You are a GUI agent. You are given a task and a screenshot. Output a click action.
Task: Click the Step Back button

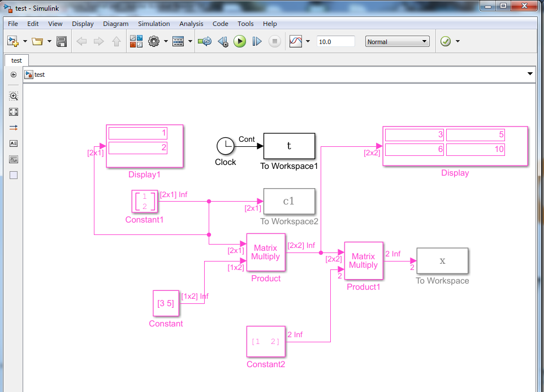point(223,42)
